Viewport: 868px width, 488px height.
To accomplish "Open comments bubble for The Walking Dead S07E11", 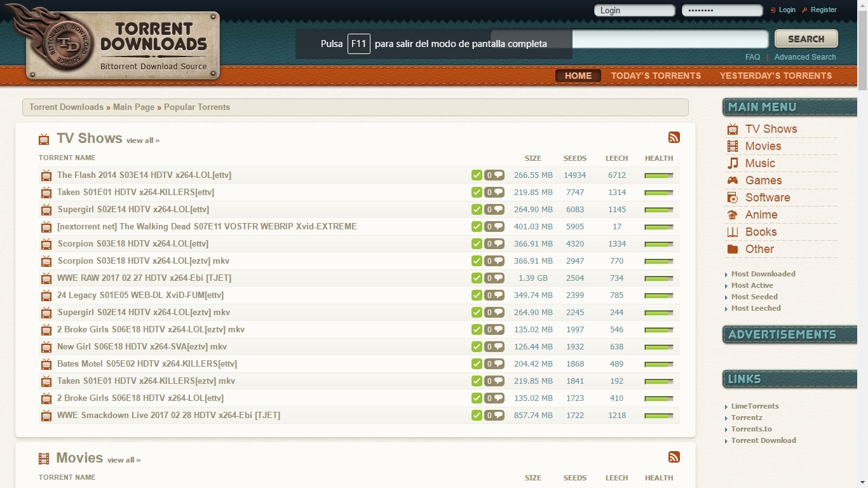I will 494,227.
